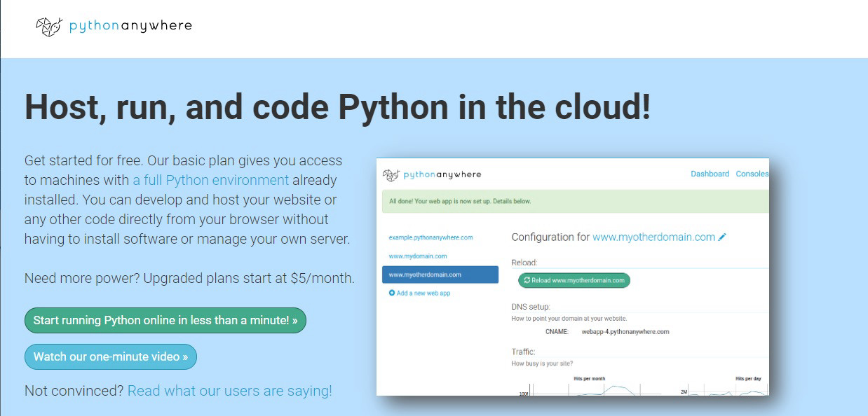Viewport: 868px width, 416px height.
Task: Click the plus icon beside 'Add a new web app'
Action: [x=392, y=293]
